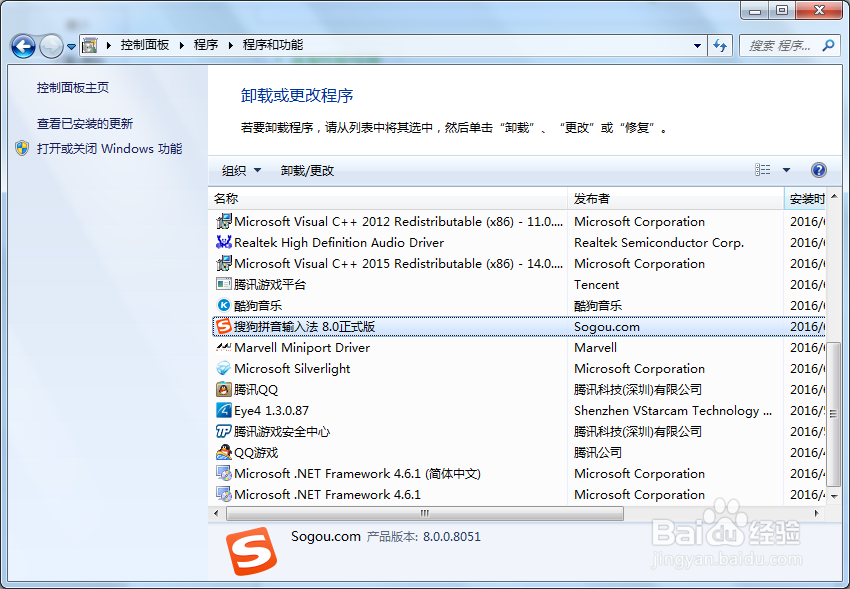Screen dimensions: 850x589
Task: Select Microsoft .NET Framework 4.6.1 icon
Action: 223,494
